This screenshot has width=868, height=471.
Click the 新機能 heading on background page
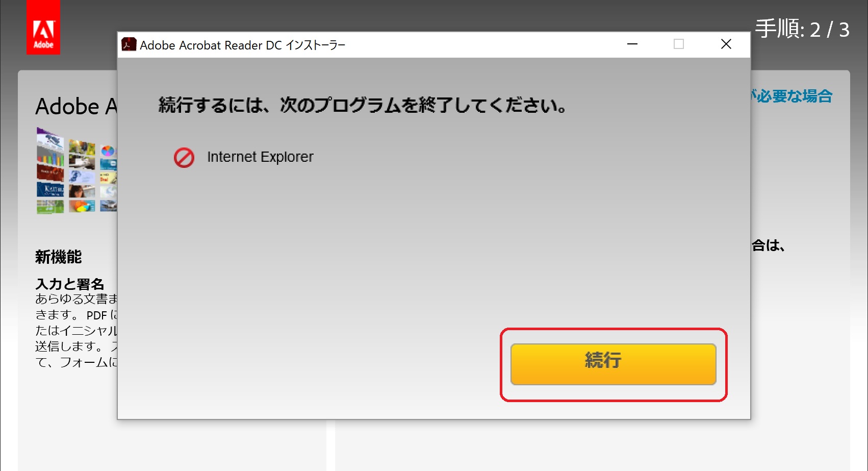click(58, 257)
